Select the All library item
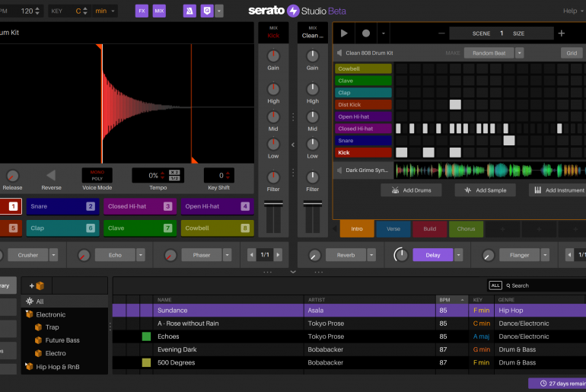This screenshot has width=586, height=392. click(65, 301)
